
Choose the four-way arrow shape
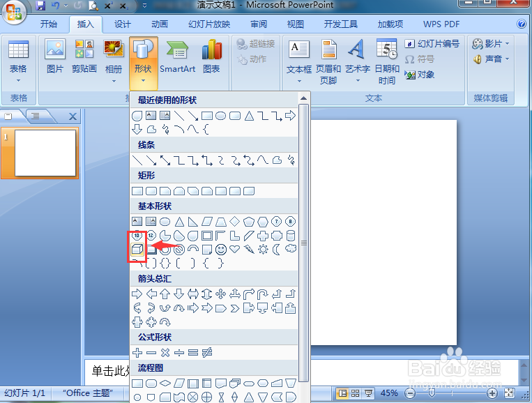221,294
